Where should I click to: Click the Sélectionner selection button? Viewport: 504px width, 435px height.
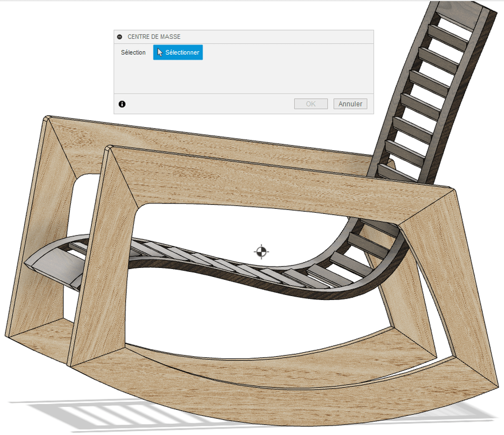178,52
